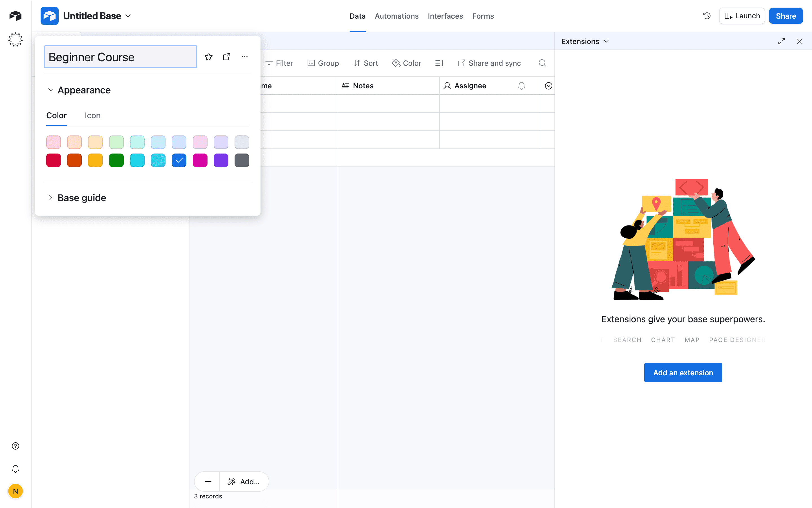Open the Sort toolbar option

point(366,63)
